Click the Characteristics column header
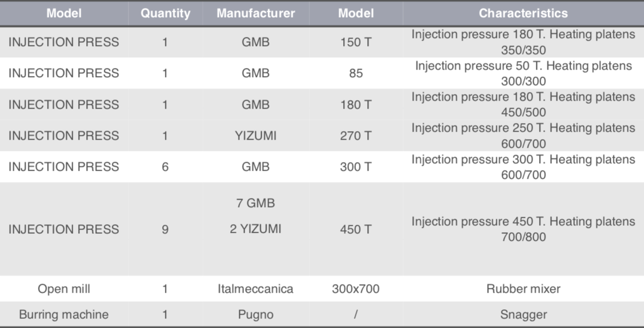Screen dimensions: 644x328 523,13
